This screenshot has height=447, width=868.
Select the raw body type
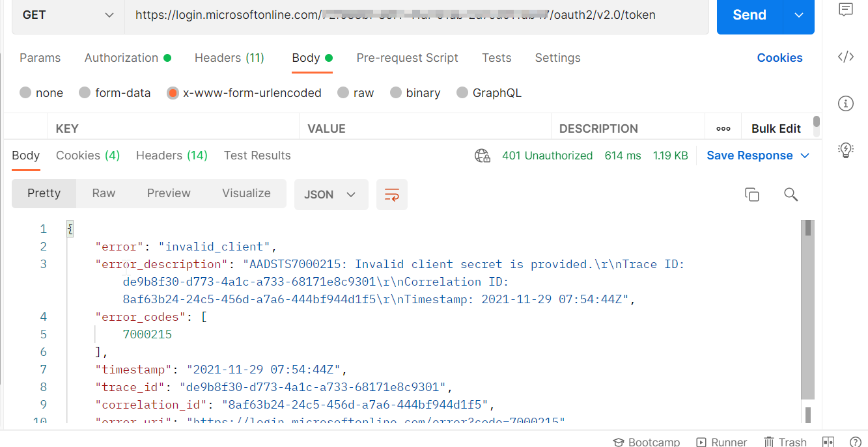[x=356, y=93]
